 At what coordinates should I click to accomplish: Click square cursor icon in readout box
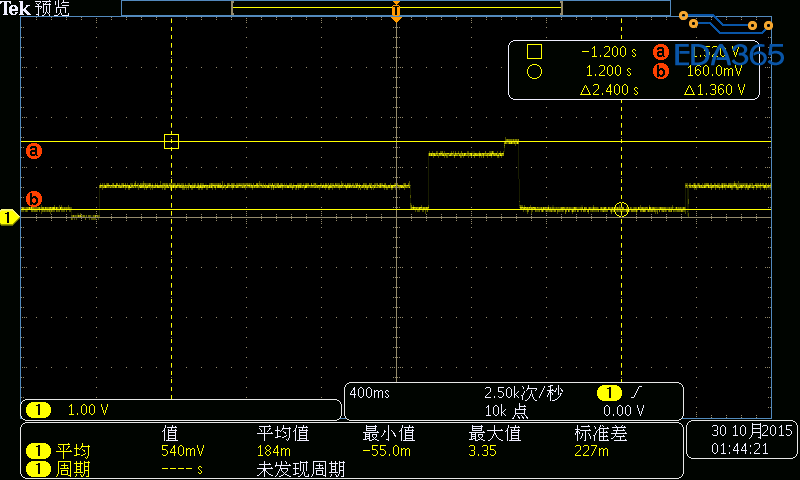pyautogui.click(x=534, y=52)
